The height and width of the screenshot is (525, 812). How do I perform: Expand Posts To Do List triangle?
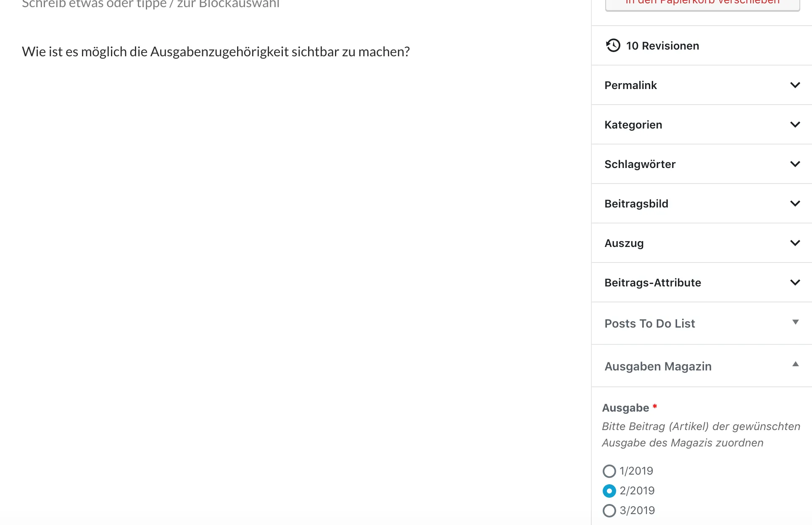pos(796,322)
